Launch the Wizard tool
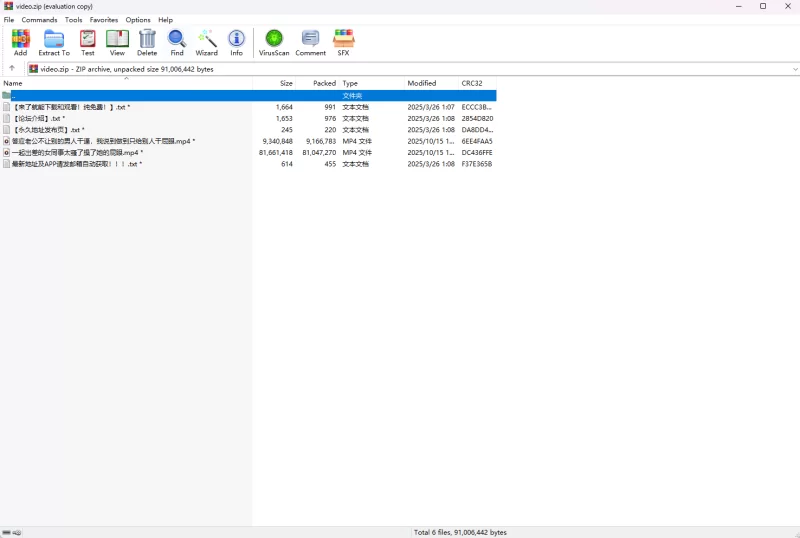Viewport: 800px width, 538px height. 206,42
